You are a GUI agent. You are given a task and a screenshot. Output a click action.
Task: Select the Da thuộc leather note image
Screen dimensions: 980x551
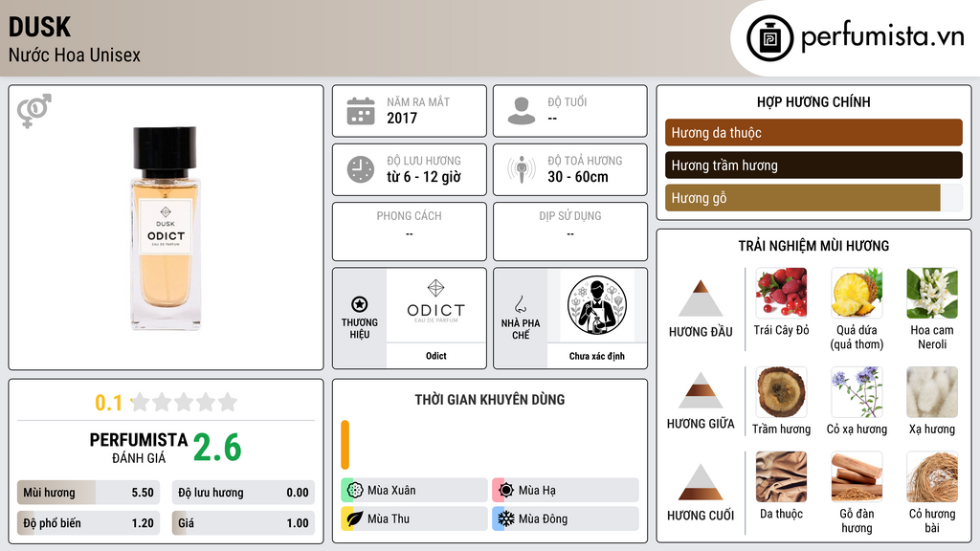tap(781, 476)
